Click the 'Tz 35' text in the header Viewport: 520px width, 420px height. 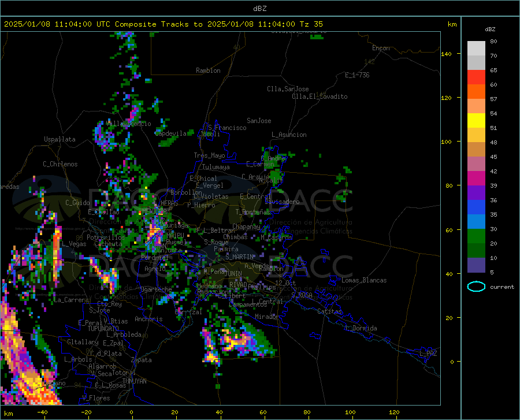tap(311, 24)
